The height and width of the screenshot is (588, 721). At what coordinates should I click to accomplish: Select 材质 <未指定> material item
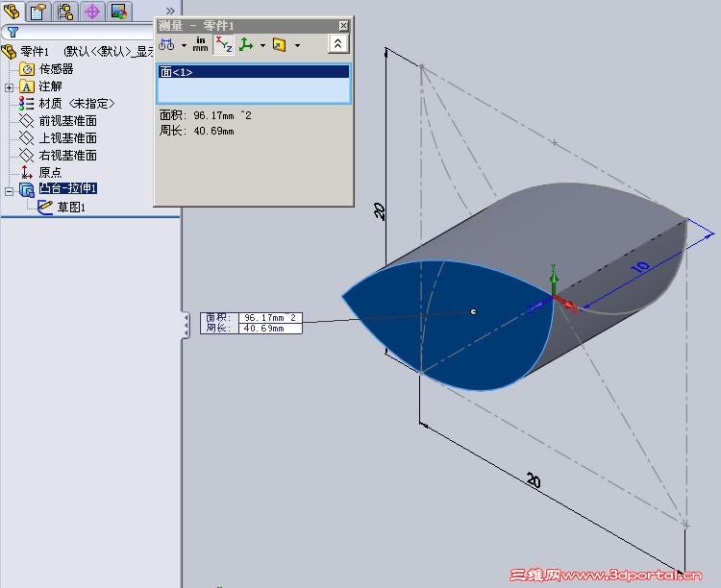pos(76,104)
